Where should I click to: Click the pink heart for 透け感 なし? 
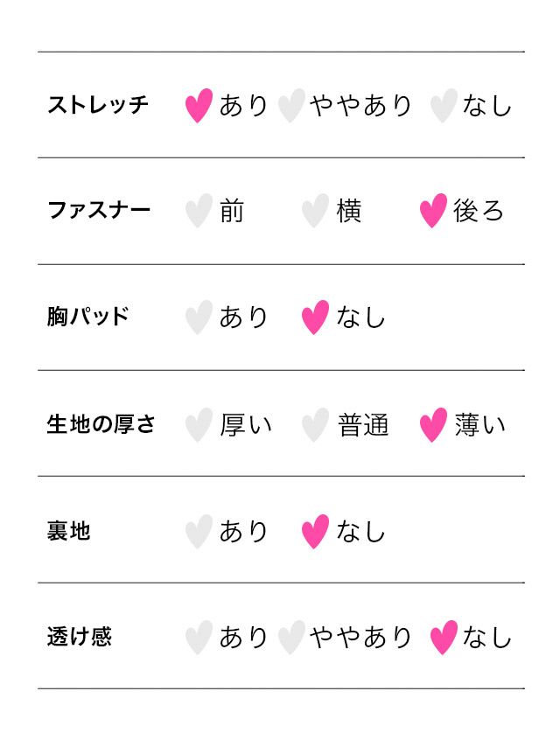click(444, 638)
